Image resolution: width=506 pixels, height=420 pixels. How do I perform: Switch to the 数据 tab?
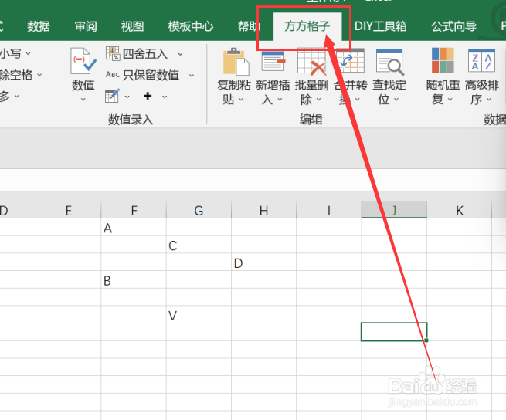coord(39,26)
